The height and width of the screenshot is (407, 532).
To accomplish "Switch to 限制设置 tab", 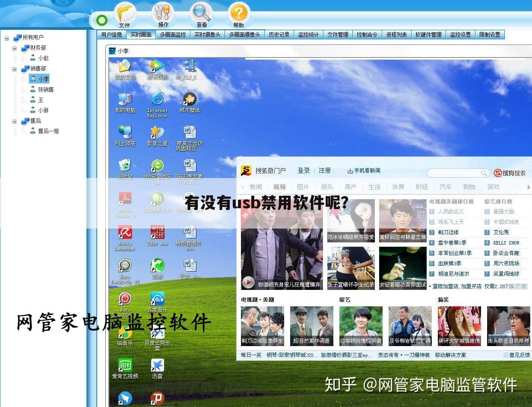I will (x=490, y=35).
